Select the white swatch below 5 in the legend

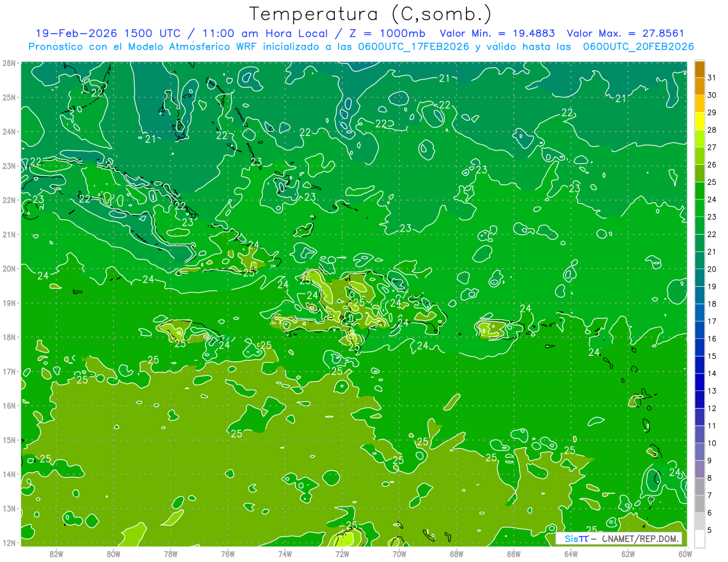(699, 538)
